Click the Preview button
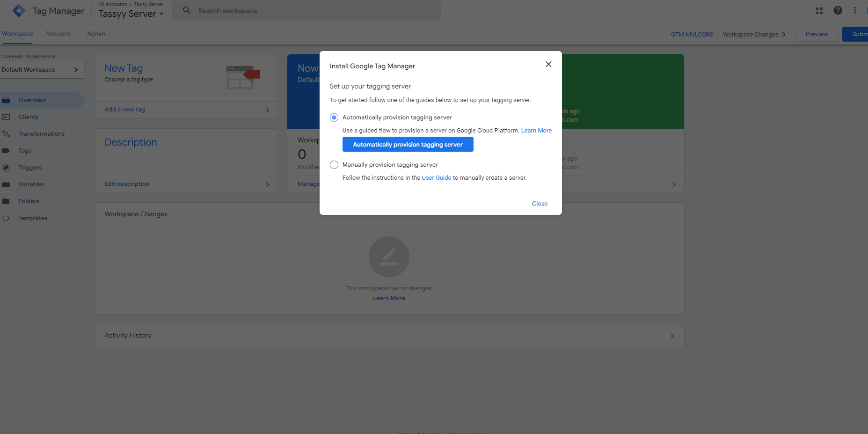The width and height of the screenshot is (868, 434). [x=817, y=34]
